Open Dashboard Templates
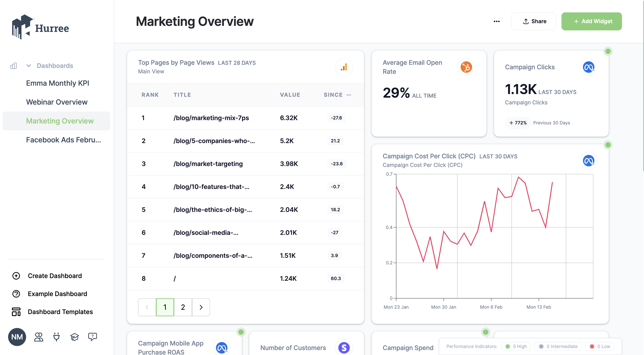The height and width of the screenshot is (355, 644). pyautogui.click(x=60, y=312)
